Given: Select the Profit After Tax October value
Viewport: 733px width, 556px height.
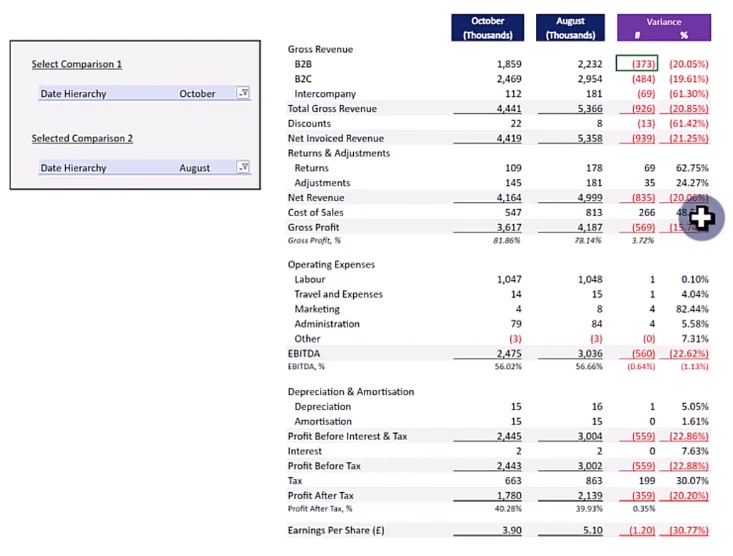Looking at the screenshot, I should click(509, 495).
